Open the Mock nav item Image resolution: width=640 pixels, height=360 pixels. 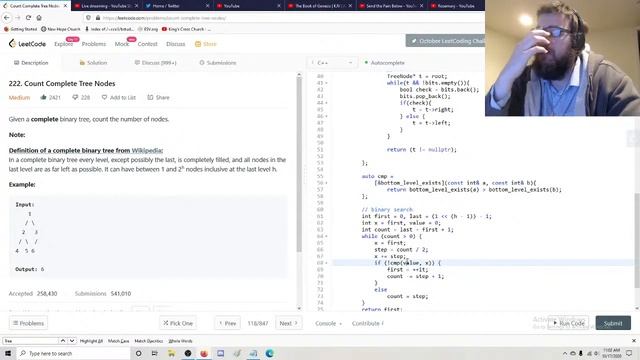121,44
